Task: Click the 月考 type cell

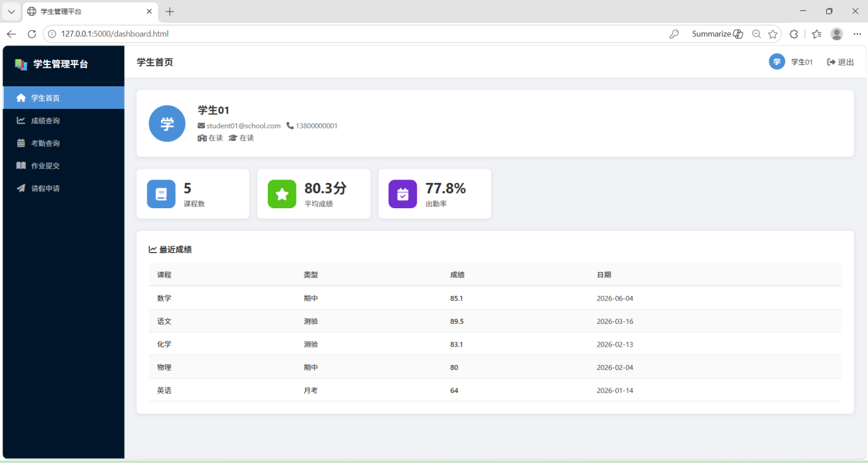Action: [311, 390]
